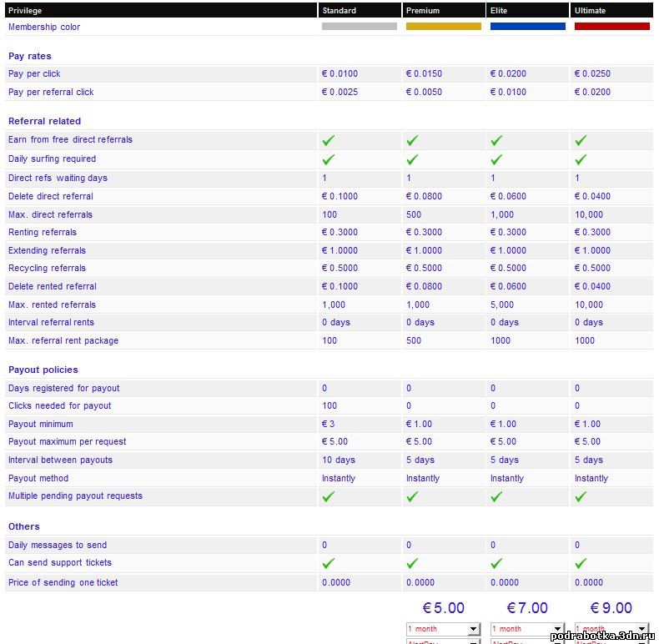Click Elite checkmark in Daily surfing required row
Viewport: 659px width, 644px height.
496,159
